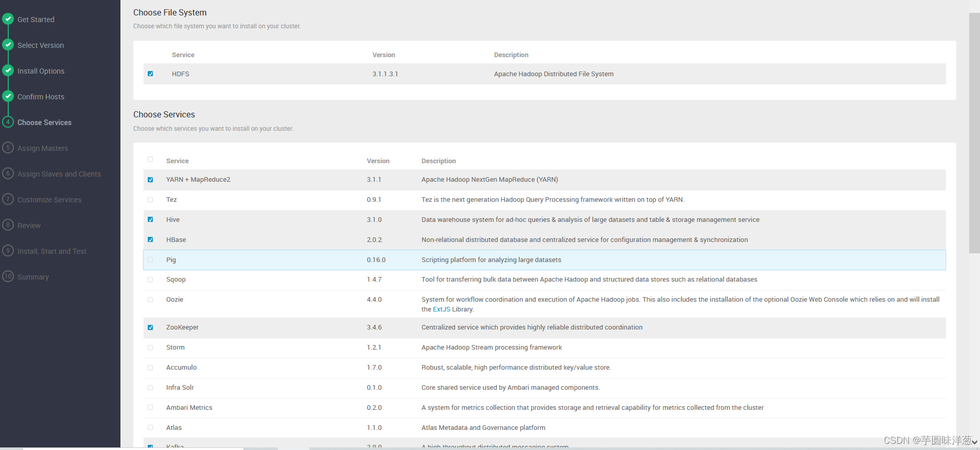Click the Hive service name
Image resolution: width=980 pixels, height=450 pixels.
coord(173,220)
